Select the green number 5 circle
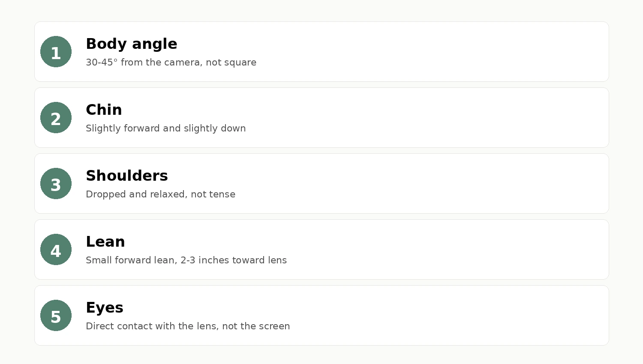The image size is (643, 364). point(56,316)
